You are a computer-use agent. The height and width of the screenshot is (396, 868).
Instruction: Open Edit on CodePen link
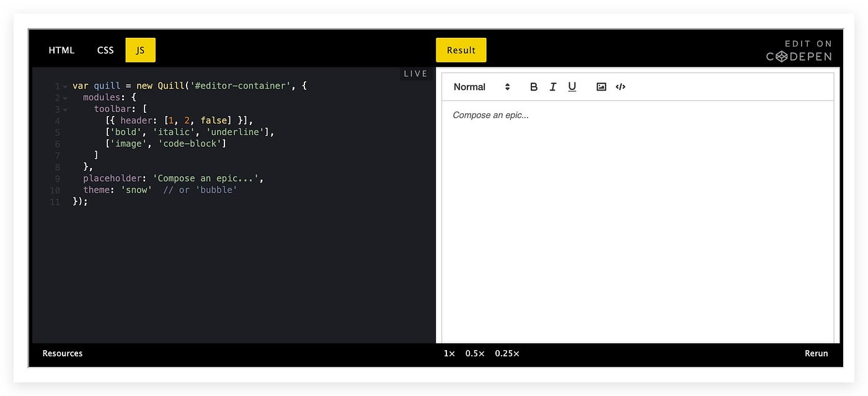pos(799,50)
